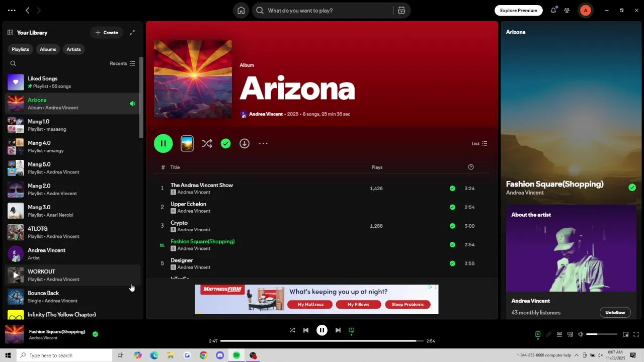Screen dimensions: 644x362
Task: Toggle repeat mode in player bar
Action: (x=352, y=330)
